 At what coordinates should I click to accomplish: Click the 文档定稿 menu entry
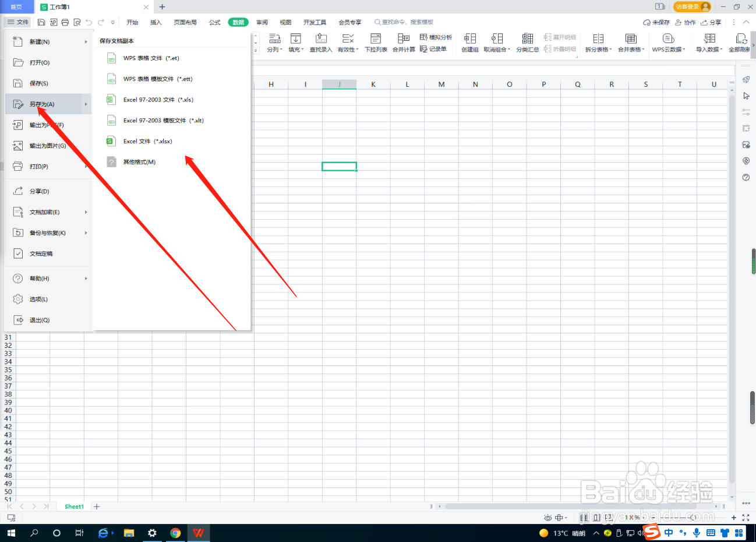(48, 254)
